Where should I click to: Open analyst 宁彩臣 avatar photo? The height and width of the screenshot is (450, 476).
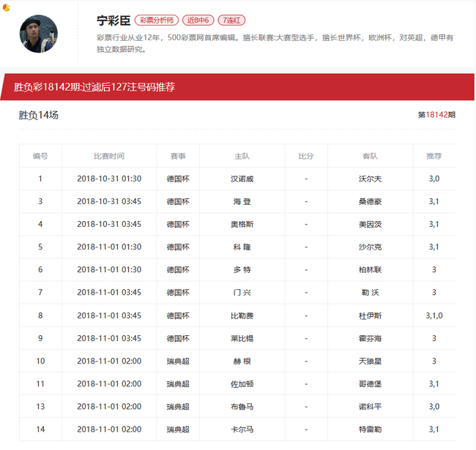coord(39,34)
